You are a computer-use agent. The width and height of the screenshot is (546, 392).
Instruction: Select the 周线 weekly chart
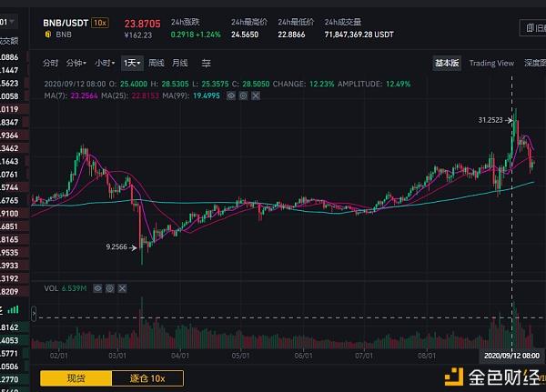click(157, 63)
